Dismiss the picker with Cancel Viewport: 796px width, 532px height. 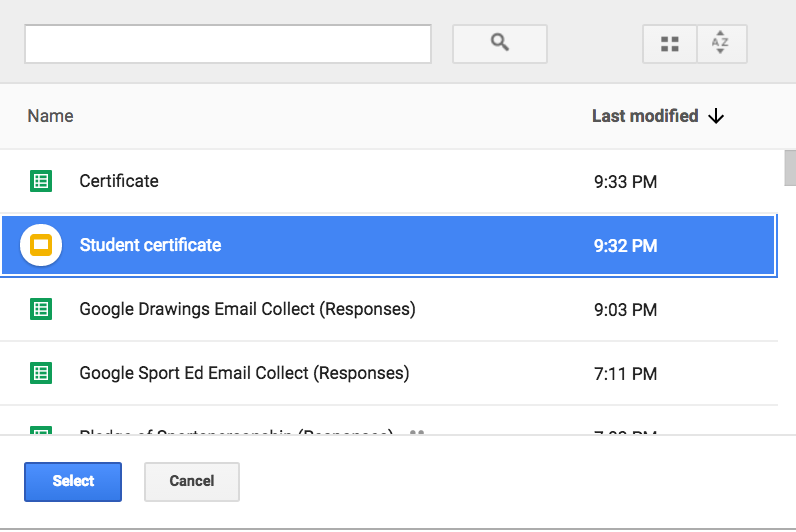pos(192,481)
